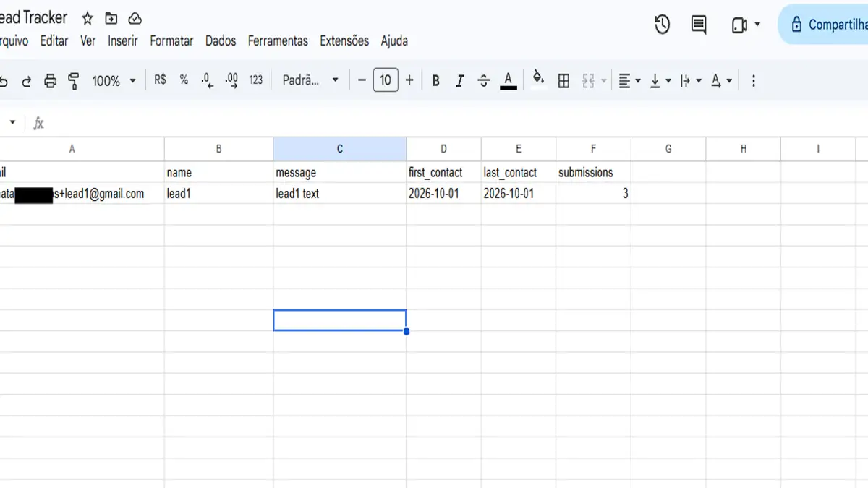Toggle bold formatting
The width and height of the screenshot is (868, 488).
click(x=436, y=81)
